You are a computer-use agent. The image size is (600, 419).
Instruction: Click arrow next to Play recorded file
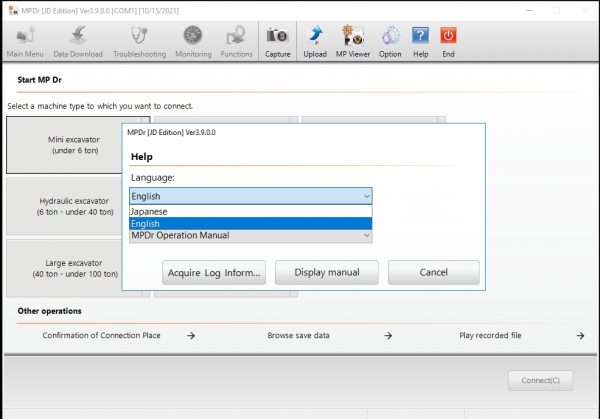click(580, 336)
